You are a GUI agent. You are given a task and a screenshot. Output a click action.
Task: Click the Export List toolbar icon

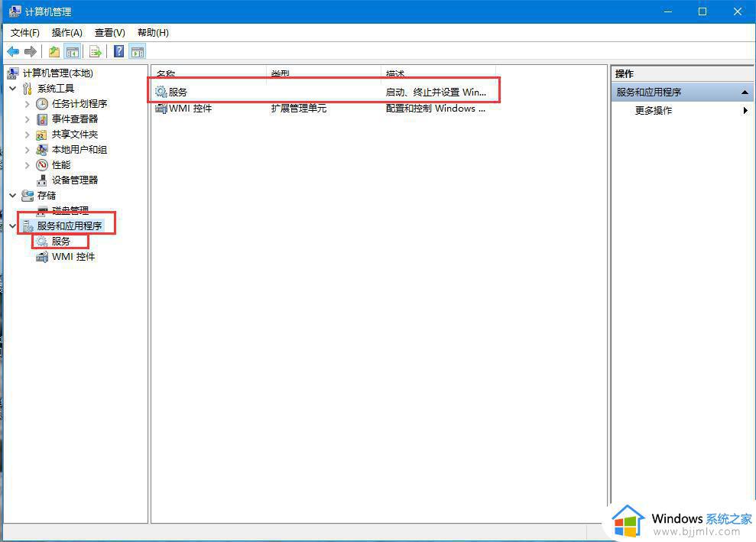96,52
